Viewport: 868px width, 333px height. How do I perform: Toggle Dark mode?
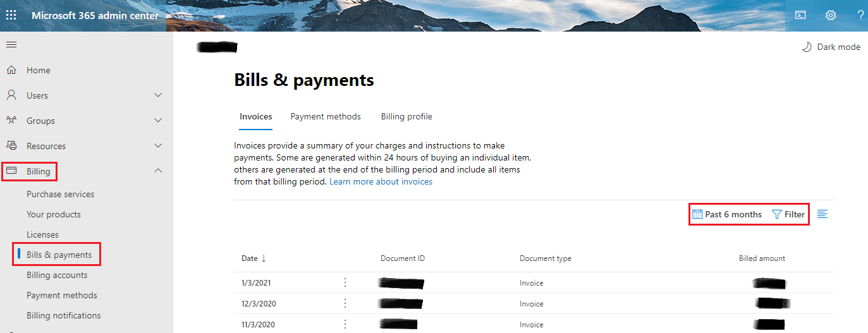[831, 47]
